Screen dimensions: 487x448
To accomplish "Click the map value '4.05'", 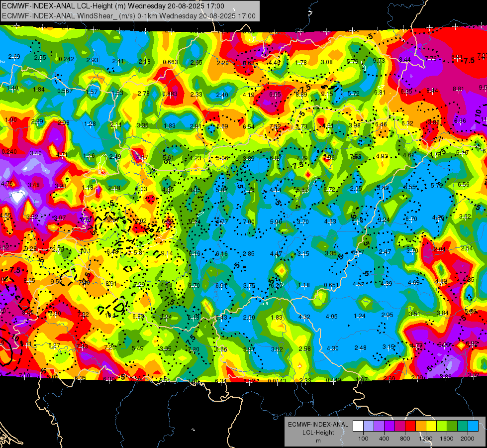I will point(331,317).
